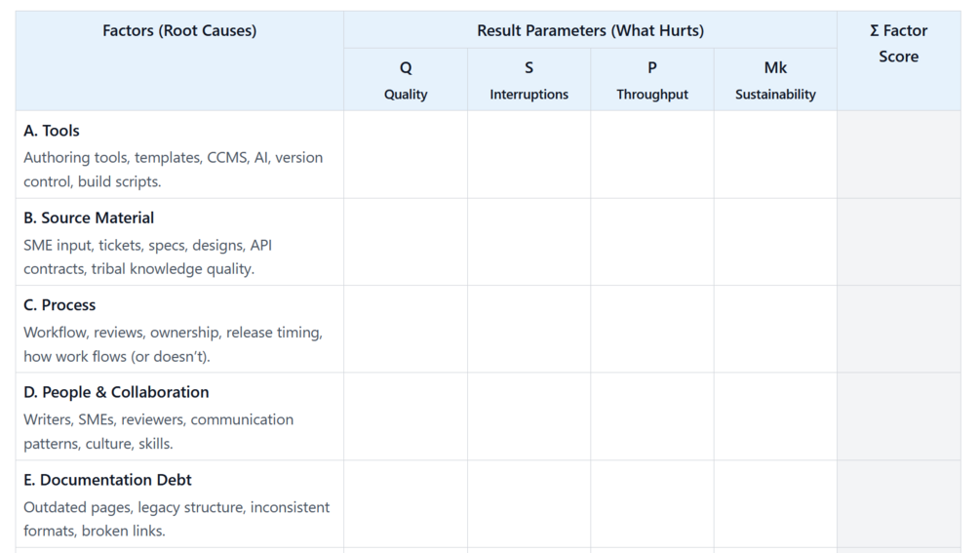
Task: Click the Throughput cell for E. Documentation Debt
Action: [x=652, y=503]
